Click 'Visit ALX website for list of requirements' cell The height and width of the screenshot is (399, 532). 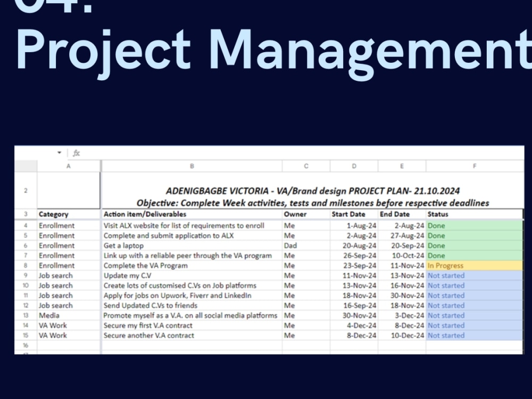[x=192, y=226]
